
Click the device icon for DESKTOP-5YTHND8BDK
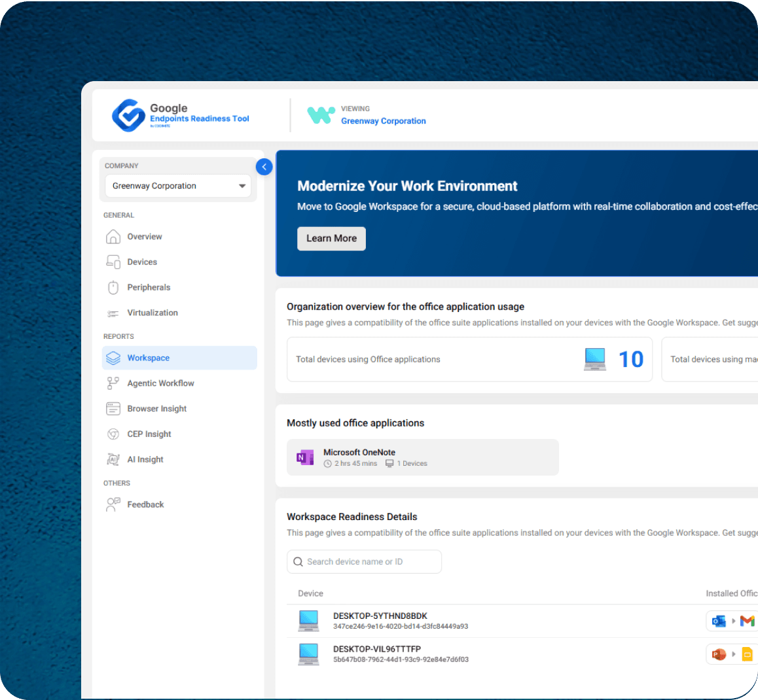(308, 621)
